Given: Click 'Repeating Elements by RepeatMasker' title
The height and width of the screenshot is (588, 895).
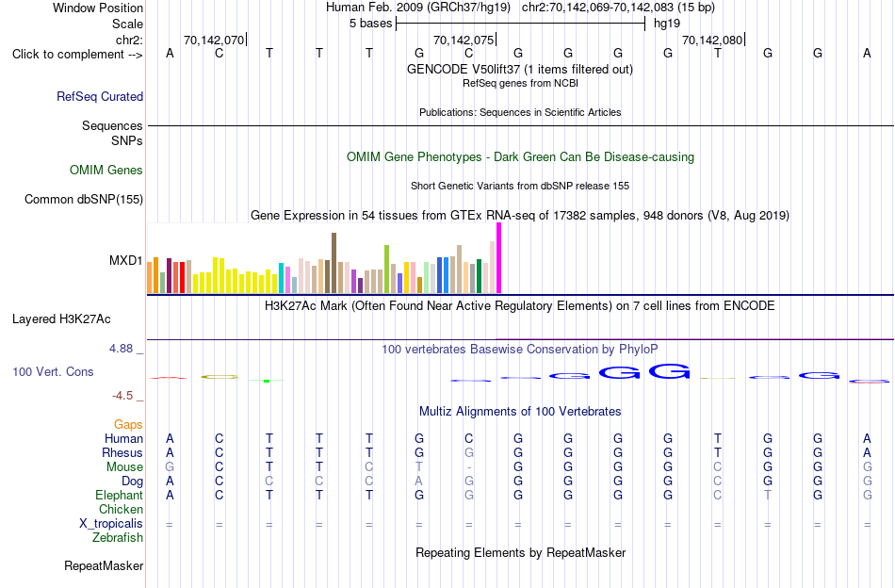Looking at the screenshot, I should pyautogui.click(x=520, y=552).
